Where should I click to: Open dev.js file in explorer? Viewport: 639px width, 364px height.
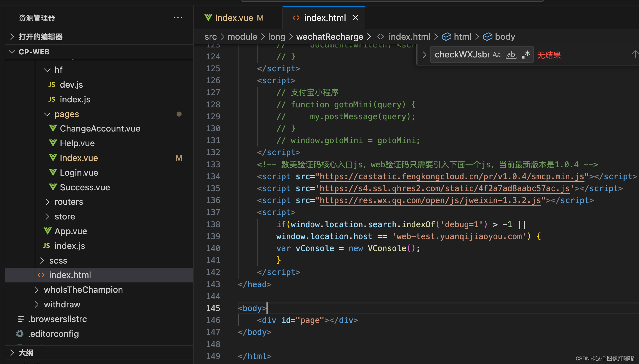pos(71,85)
